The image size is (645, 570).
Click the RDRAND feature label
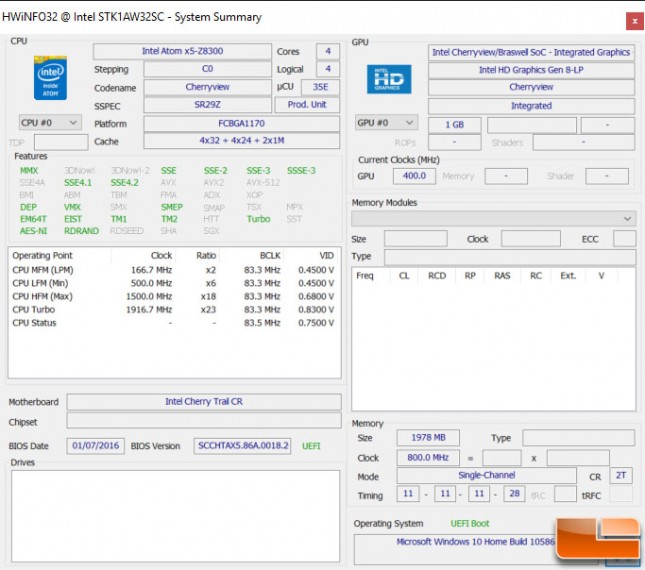81,231
